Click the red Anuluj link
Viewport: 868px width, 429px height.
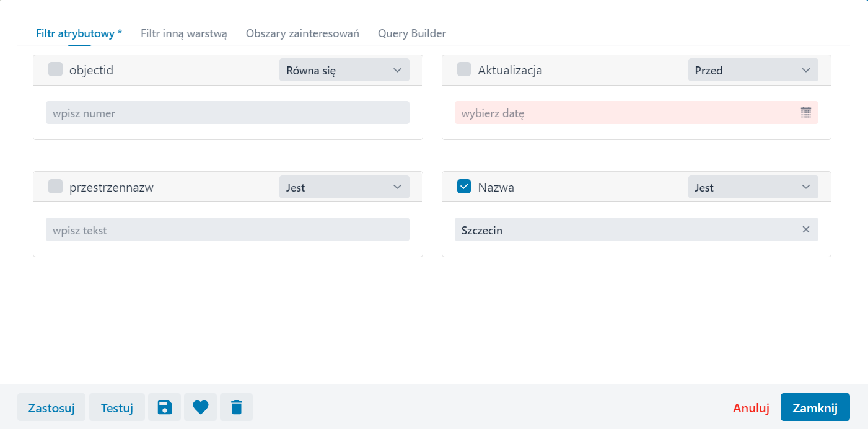pos(751,407)
